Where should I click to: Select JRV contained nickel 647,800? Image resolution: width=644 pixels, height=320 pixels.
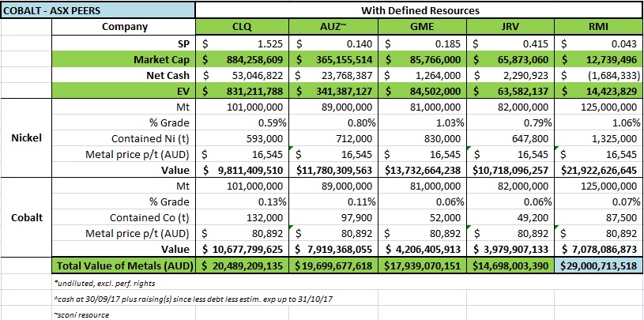(x=510, y=138)
